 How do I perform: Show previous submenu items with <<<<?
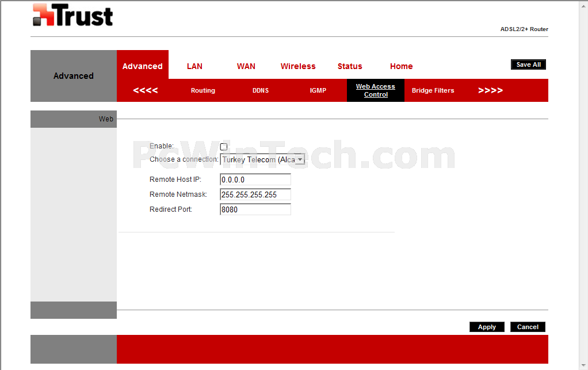click(x=146, y=90)
